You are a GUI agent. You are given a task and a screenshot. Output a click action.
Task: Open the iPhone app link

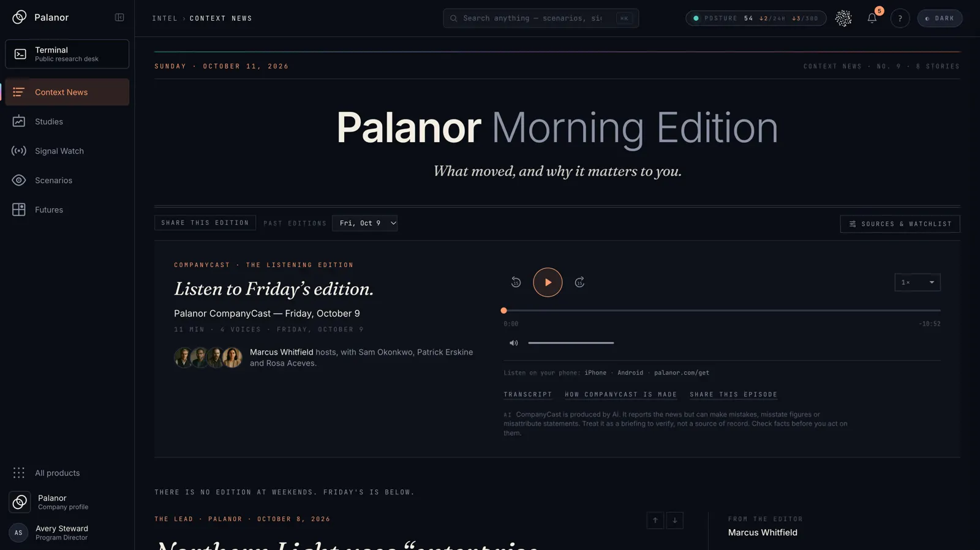(x=595, y=373)
